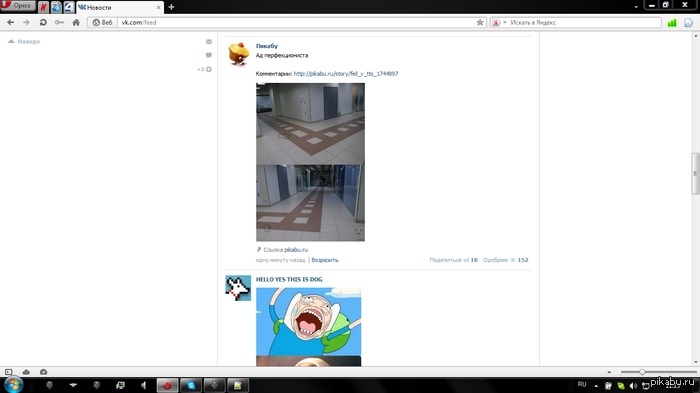700x393 pixels.
Task: Switch to the pinned blue globe tab
Action: pyautogui.click(x=56, y=7)
